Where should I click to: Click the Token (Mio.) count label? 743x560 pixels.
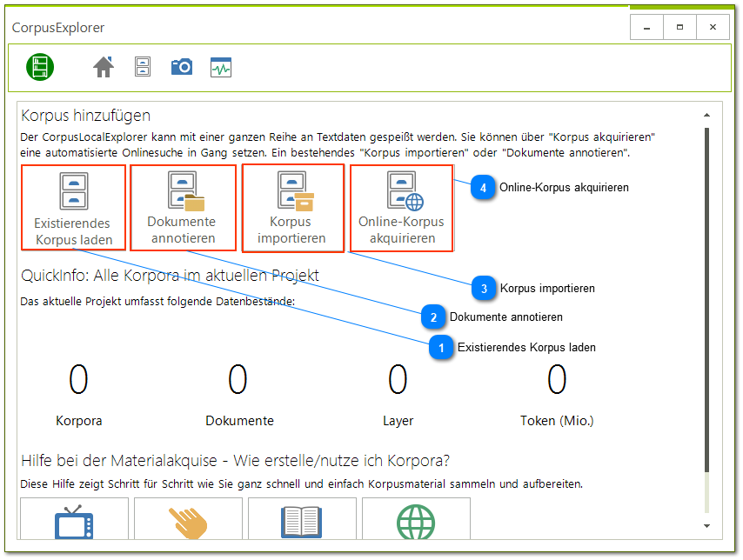[x=557, y=421]
